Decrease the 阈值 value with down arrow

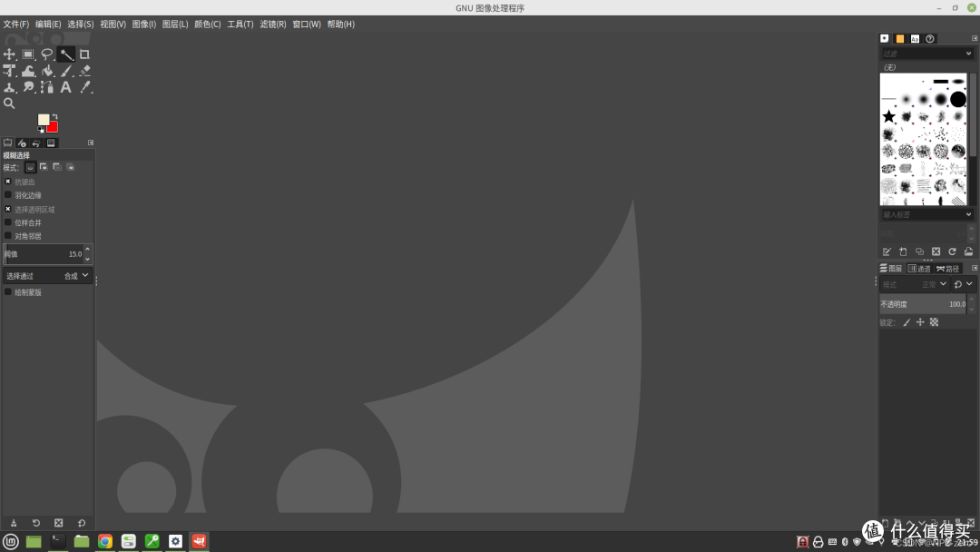tap(87, 259)
